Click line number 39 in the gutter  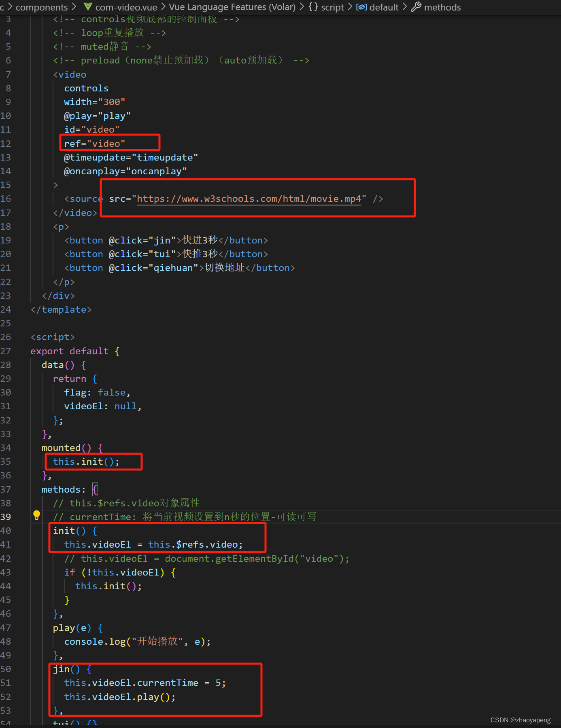pos(6,517)
